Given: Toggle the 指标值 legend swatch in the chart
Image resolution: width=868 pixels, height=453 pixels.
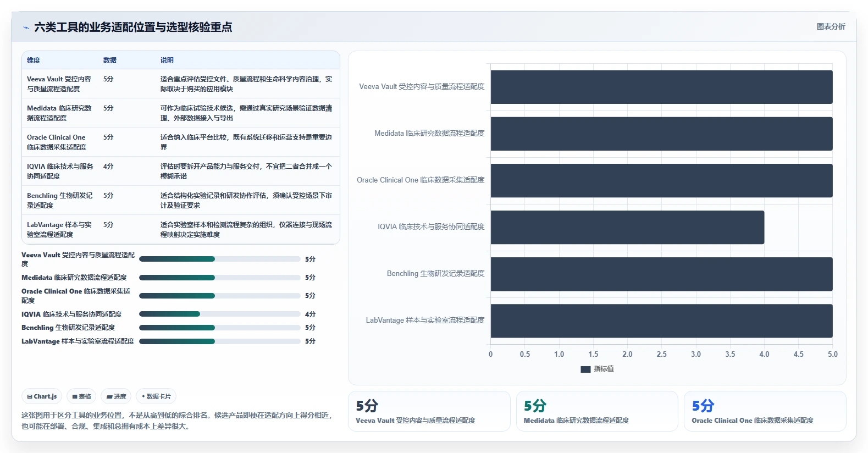Looking at the screenshot, I should point(585,369).
